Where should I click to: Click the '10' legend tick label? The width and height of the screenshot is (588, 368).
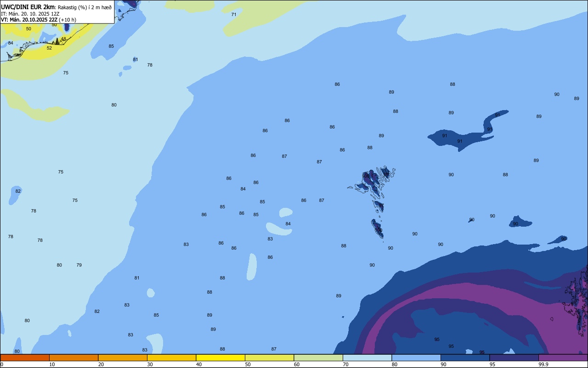(x=52, y=364)
